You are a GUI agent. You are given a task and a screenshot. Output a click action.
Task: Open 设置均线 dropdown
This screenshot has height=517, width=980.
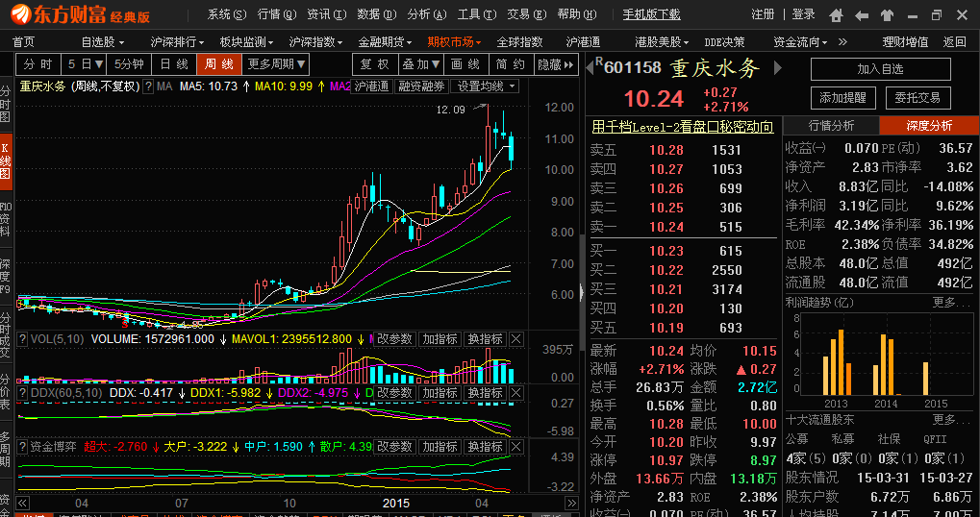(x=487, y=86)
